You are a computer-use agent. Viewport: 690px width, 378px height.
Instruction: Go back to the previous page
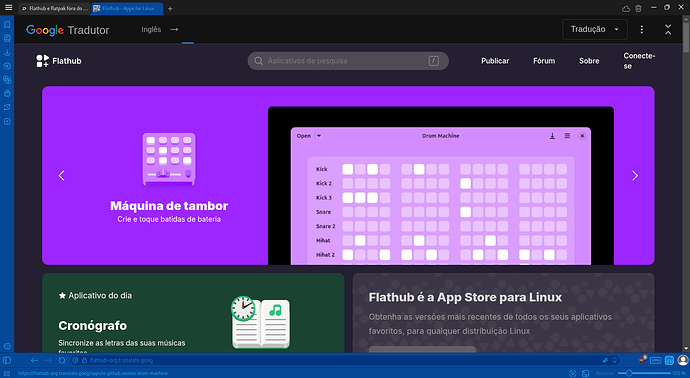34,360
